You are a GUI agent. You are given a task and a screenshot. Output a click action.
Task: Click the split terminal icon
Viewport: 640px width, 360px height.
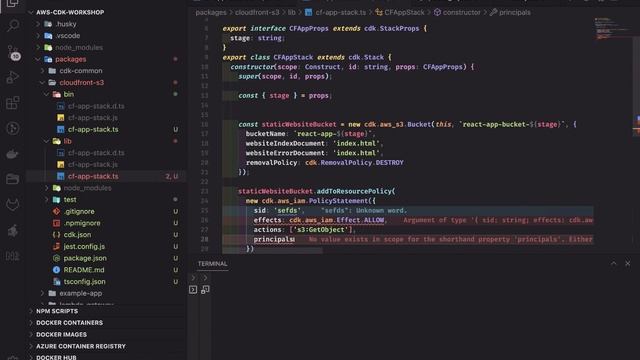(x=205, y=289)
